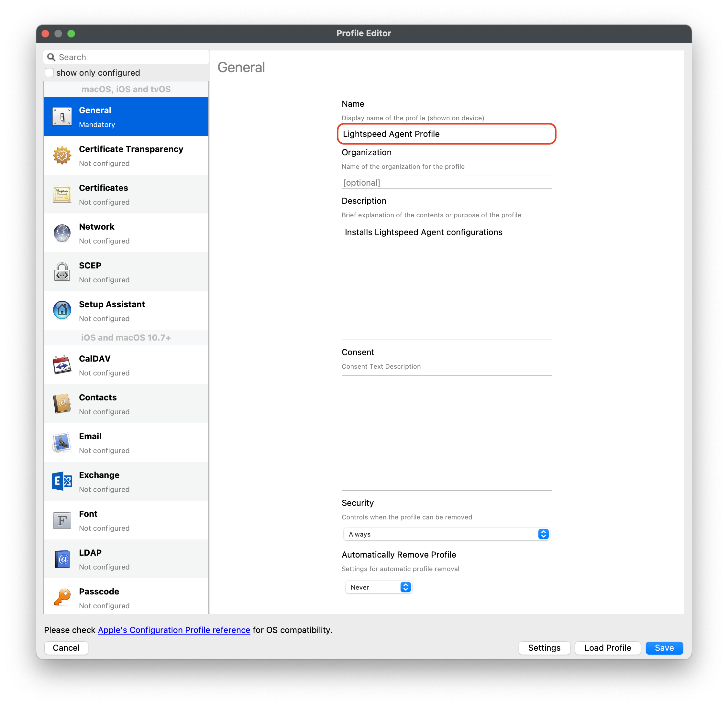Click in the Search field
Image resolution: width=728 pixels, height=707 pixels.
(x=126, y=57)
